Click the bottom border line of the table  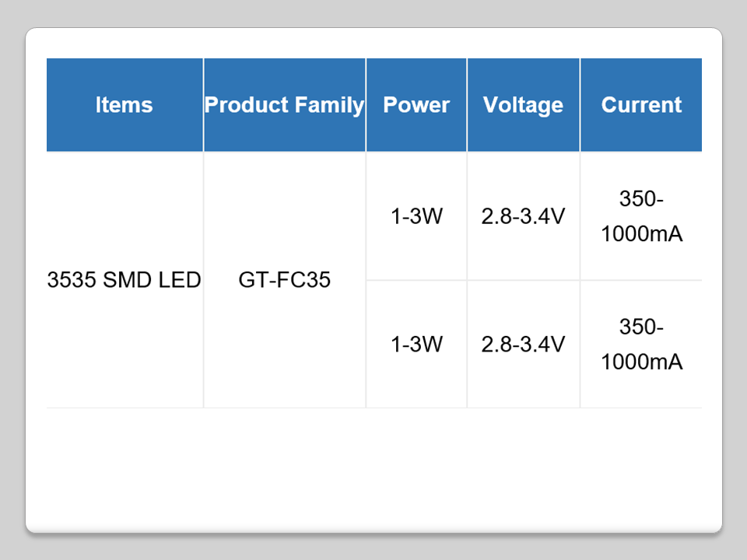point(373,408)
